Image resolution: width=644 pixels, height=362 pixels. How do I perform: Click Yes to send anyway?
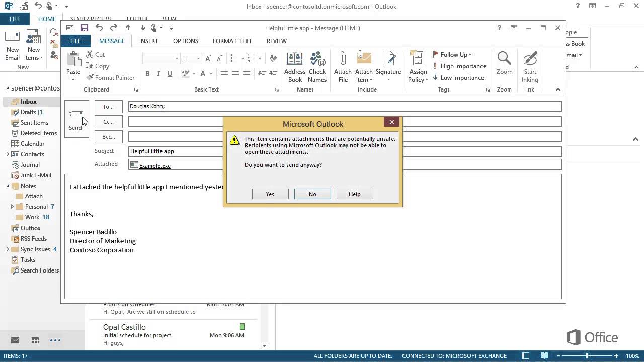270,194
